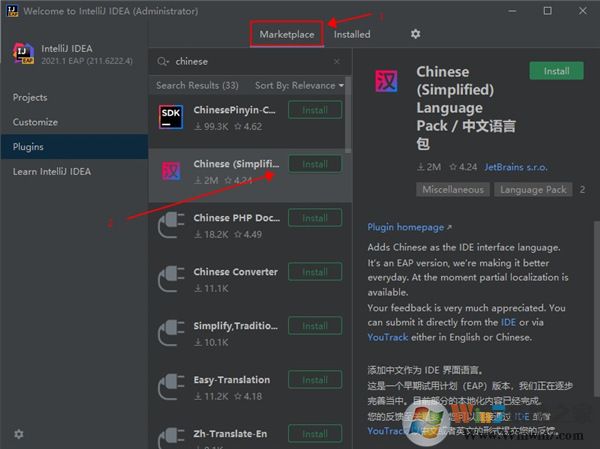Click Language Pack tag
This screenshot has width=600, height=449.
point(533,189)
